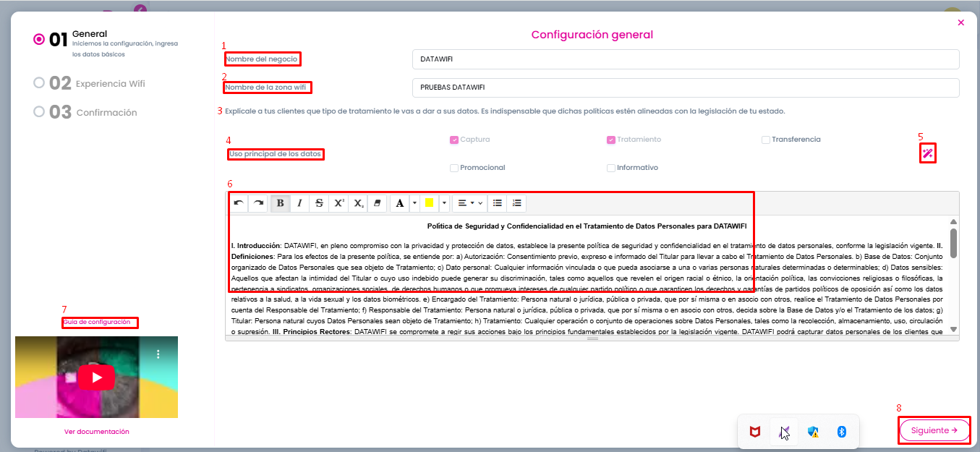This screenshot has width=980, height=452.
Task: Select the Bold formatting icon
Action: pyautogui.click(x=280, y=202)
